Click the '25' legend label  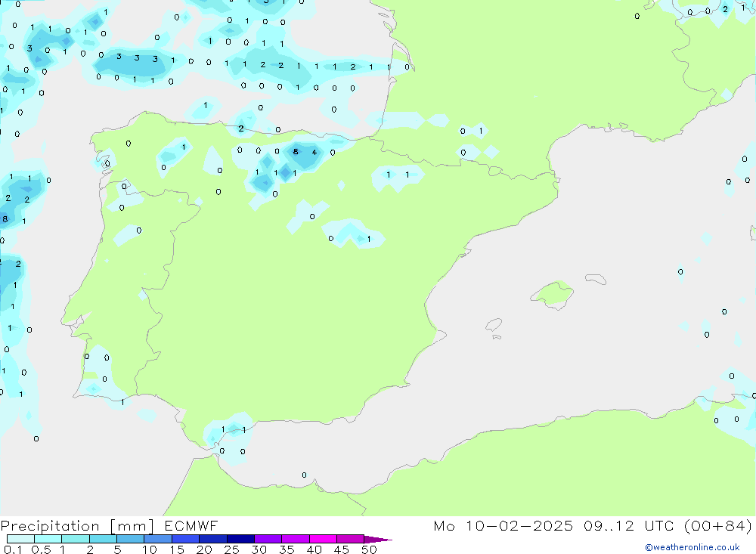tap(231, 549)
